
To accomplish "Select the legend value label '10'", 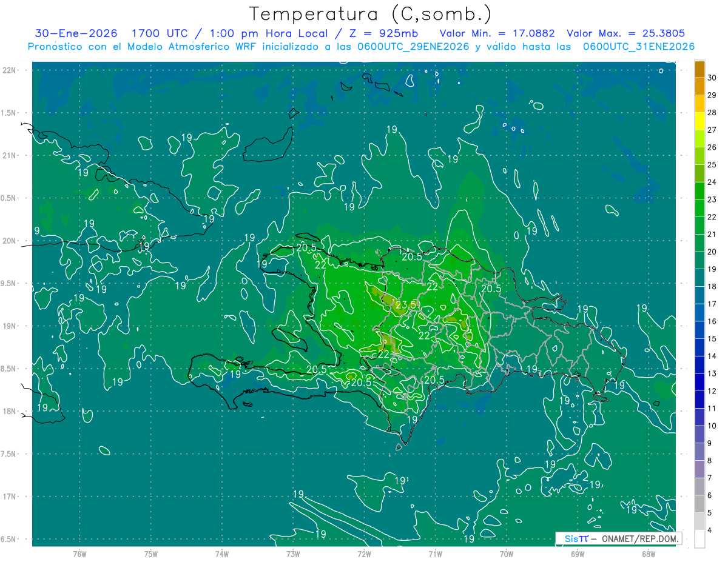I will tap(712, 426).
